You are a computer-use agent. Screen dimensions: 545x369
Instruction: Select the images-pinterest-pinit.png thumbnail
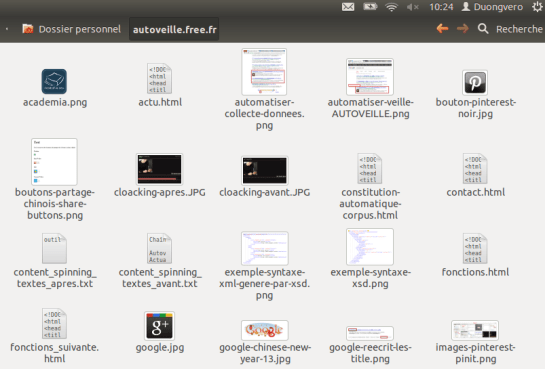pyautogui.click(x=475, y=330)
